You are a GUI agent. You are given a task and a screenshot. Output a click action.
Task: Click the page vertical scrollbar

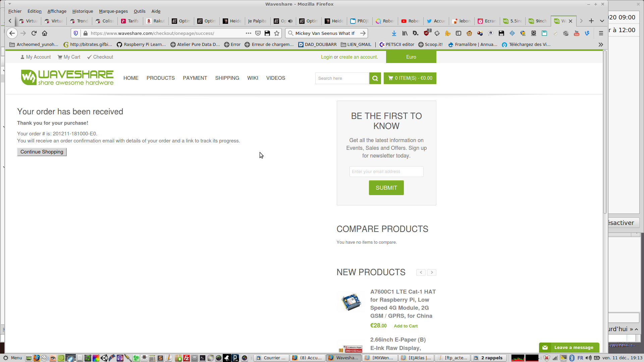(605, 134)
